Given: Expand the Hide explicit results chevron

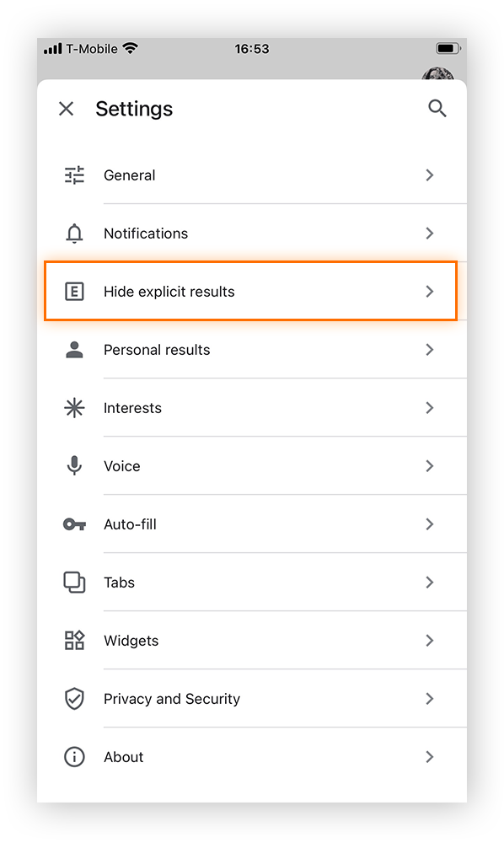Looking at the screenshot, I should (x=430, y=291).
